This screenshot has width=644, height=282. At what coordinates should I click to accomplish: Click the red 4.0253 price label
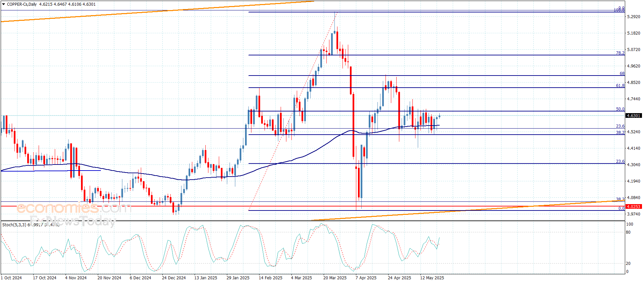click(x=633, y=206)
